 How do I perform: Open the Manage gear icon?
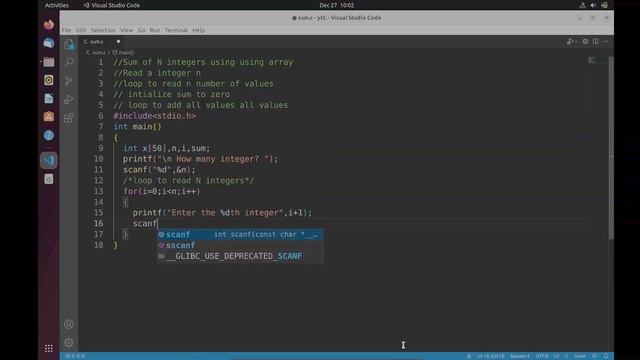[69, 342]
